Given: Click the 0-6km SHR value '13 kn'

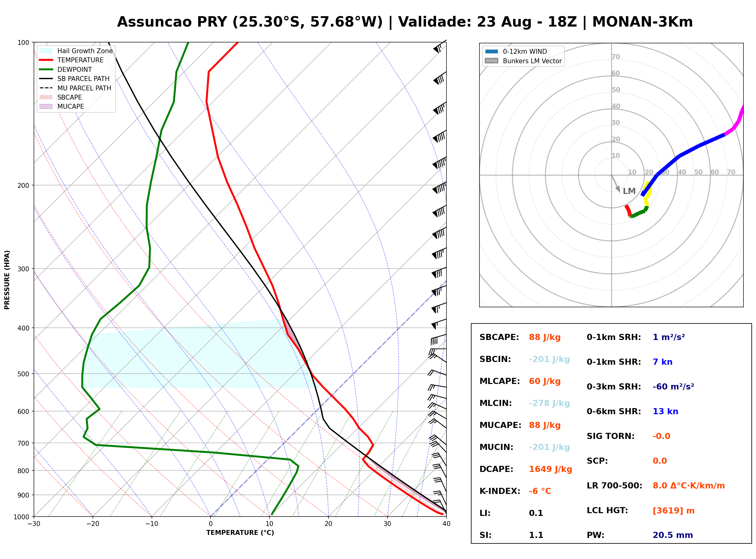Looking at the screenshot, I should click(x=665, y=411).
